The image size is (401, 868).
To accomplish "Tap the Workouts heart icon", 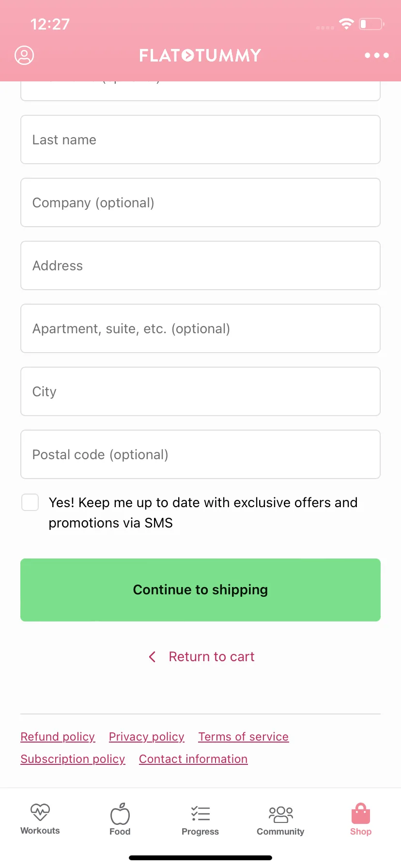I will [40, 812].
